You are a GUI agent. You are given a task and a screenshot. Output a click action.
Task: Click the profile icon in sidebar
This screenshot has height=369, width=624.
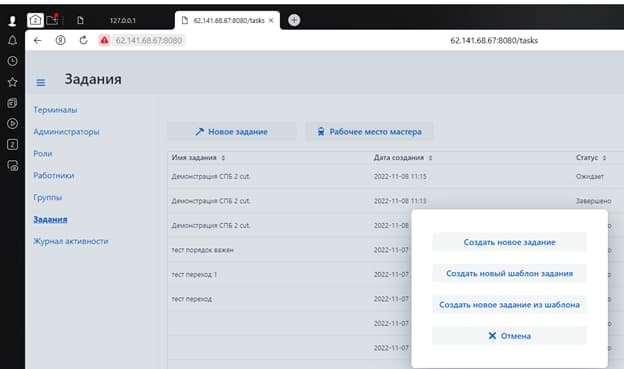12,21
